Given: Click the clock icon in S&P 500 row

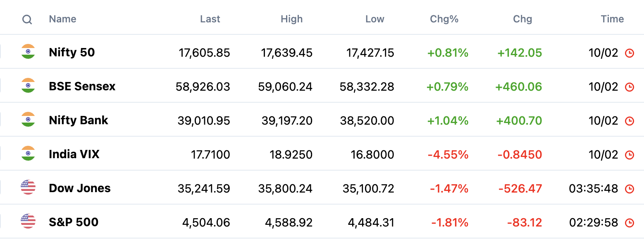Looking at the screenshot, I should 629,223.
